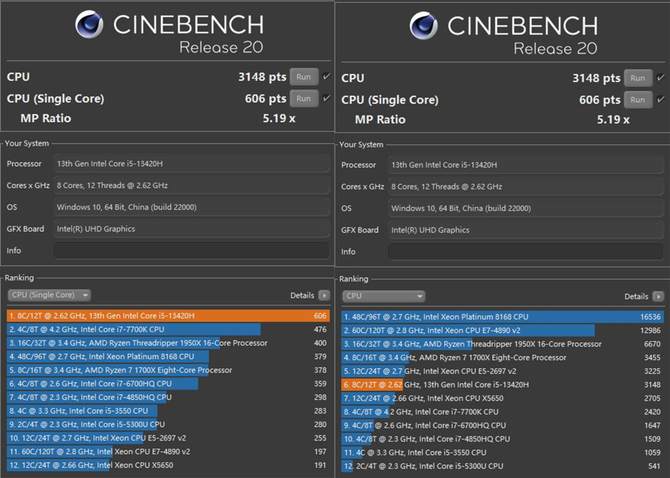
Task: Select the Xeon X5650 row scoring 2705
Action: pos(502,399)
